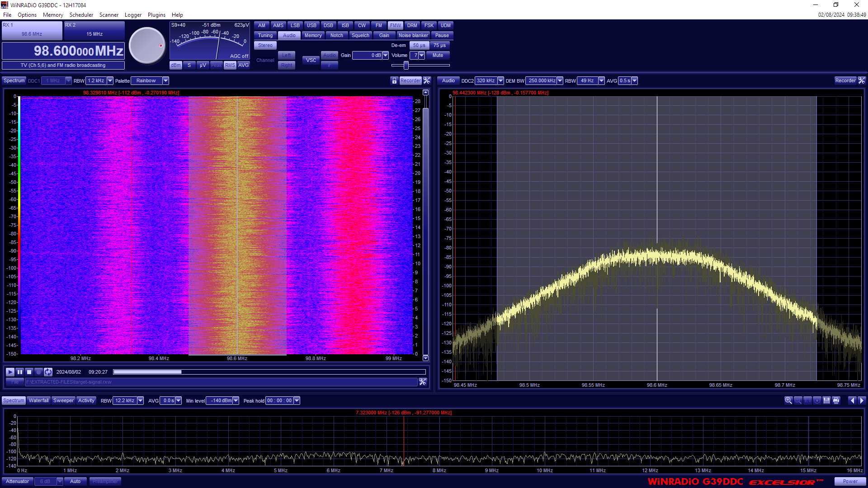Toggle the Stereo button

pos(265,45)
